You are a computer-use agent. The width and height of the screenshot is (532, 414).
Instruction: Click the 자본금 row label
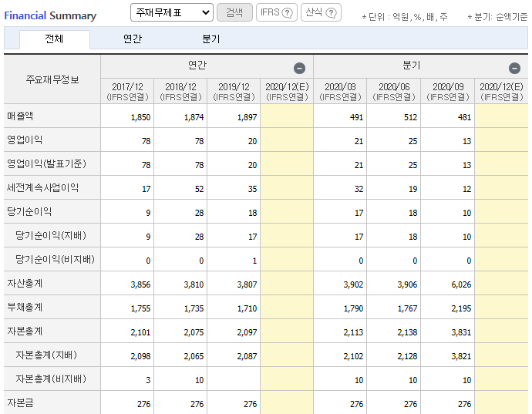pos(20,402)
